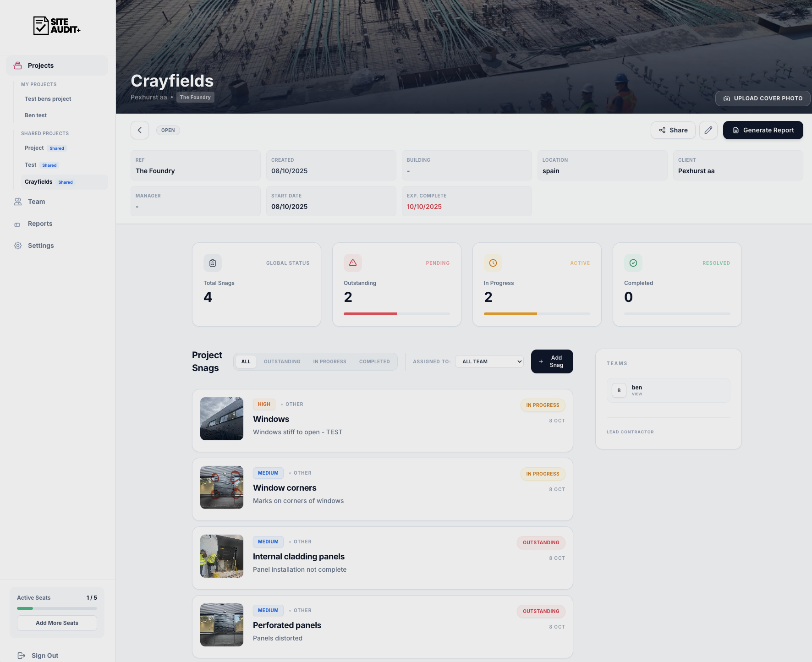Click the Active Seats progress bar

pos(56,608)
